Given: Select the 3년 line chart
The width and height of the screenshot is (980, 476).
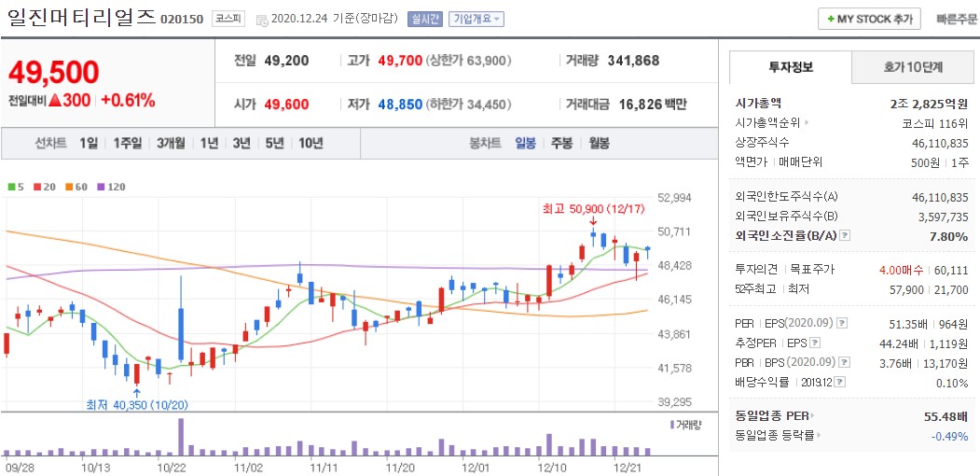Looking at the screenshot, I should click(x=242, y=143).
